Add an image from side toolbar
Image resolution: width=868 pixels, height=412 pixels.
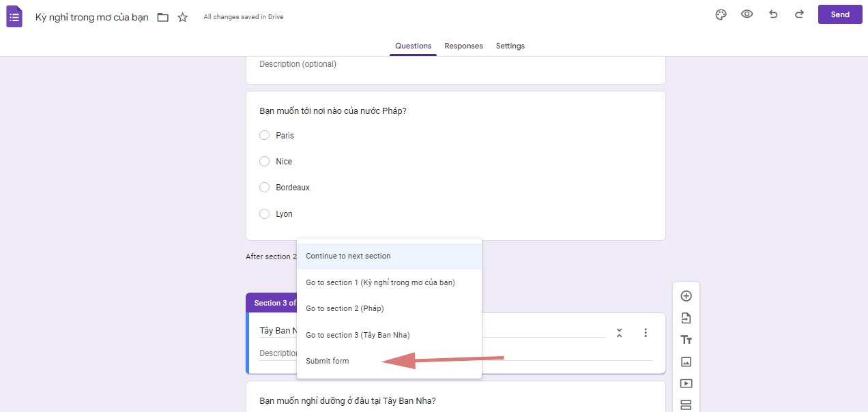[x=686, y=362]
